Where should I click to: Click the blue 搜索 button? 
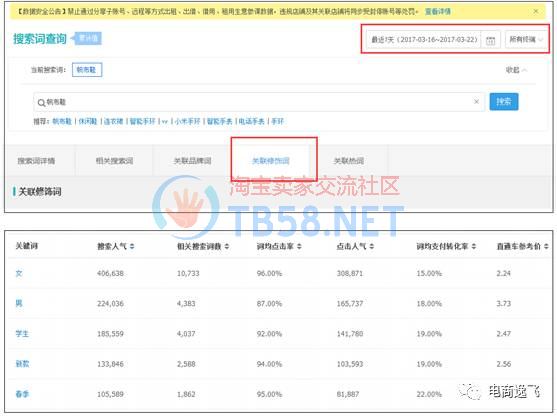(504, 102)
